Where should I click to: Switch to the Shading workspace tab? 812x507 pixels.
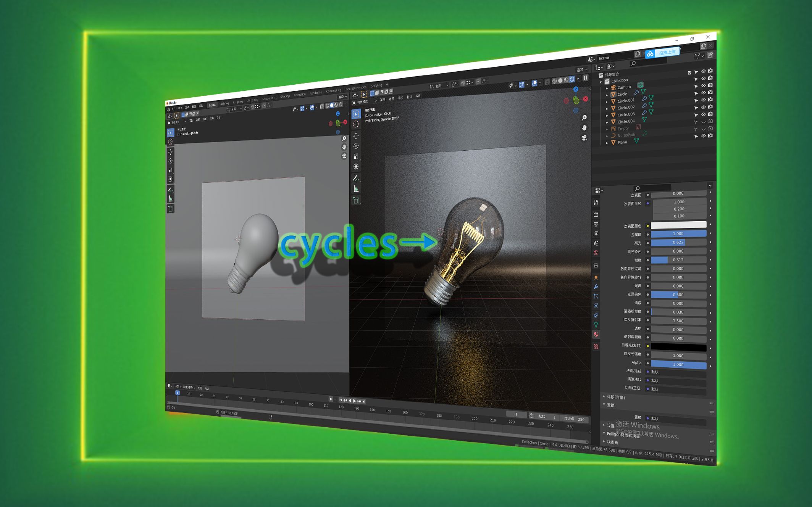(285, 97)
